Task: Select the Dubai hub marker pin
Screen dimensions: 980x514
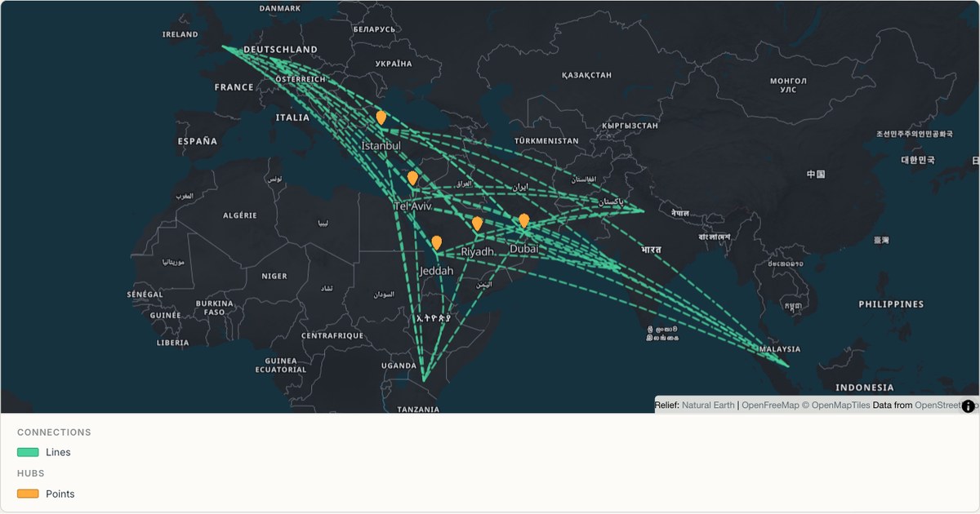Action: pyautogui.click(x=523, y=220)
